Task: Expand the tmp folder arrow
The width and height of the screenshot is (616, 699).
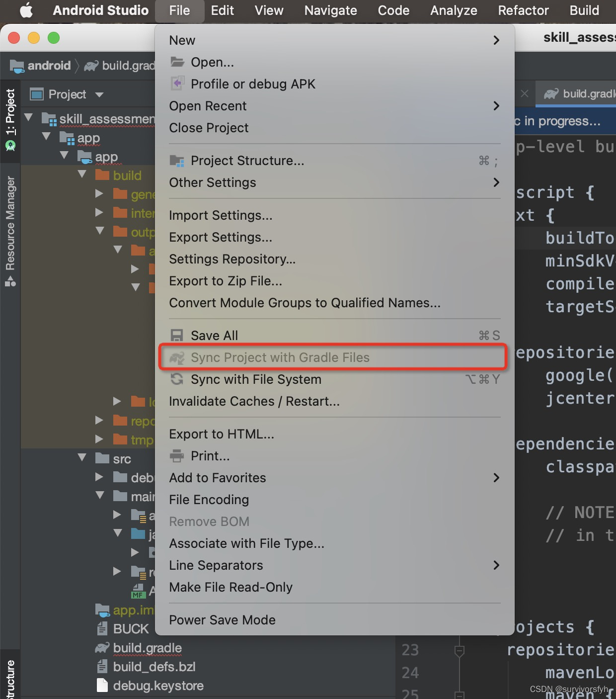Action: pos(99,439)
